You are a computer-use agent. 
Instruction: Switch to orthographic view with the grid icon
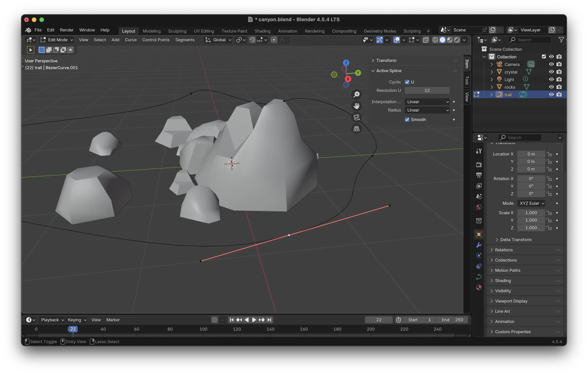click(x=357, y=129)
